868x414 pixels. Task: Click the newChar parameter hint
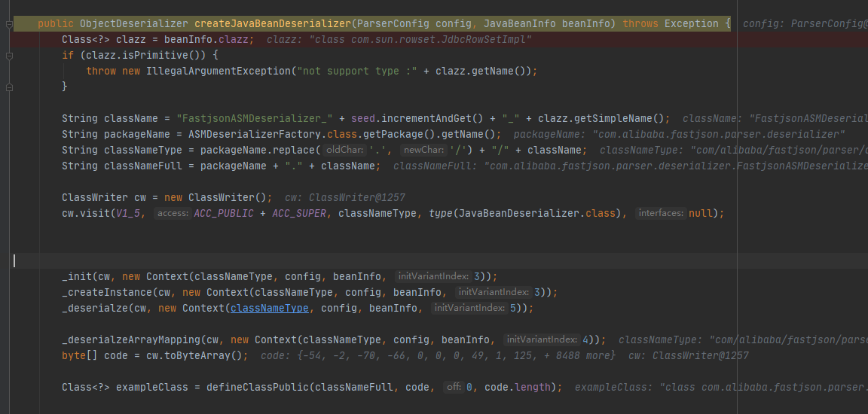[423, 151]
